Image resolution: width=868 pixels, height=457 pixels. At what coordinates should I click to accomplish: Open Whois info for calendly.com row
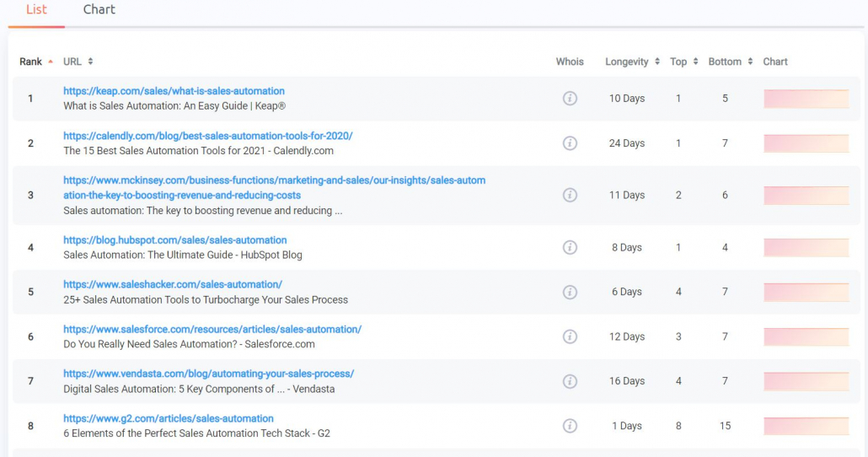[570, 143]
